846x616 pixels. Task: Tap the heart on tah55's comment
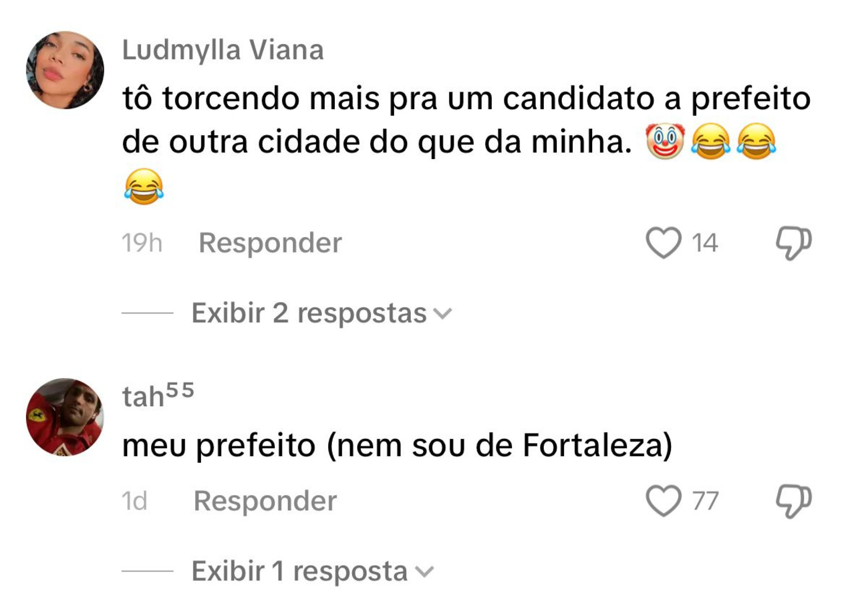[x=663, y=501]
